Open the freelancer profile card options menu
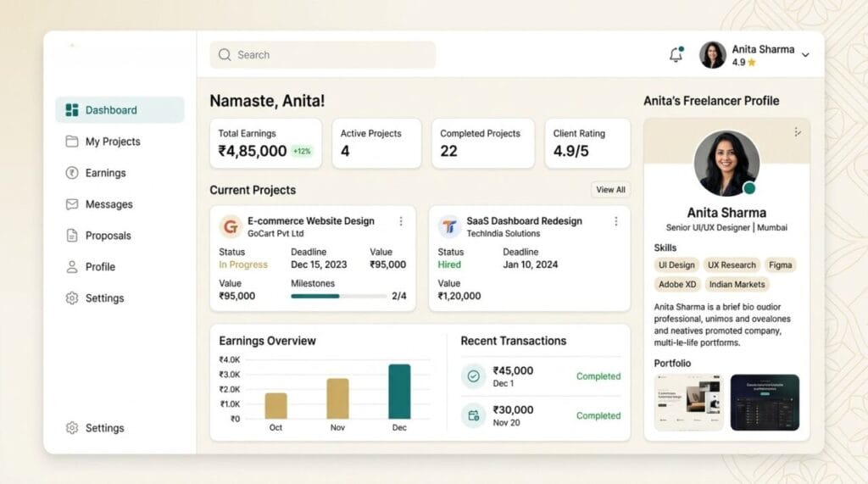 click(x=797, y=131)
